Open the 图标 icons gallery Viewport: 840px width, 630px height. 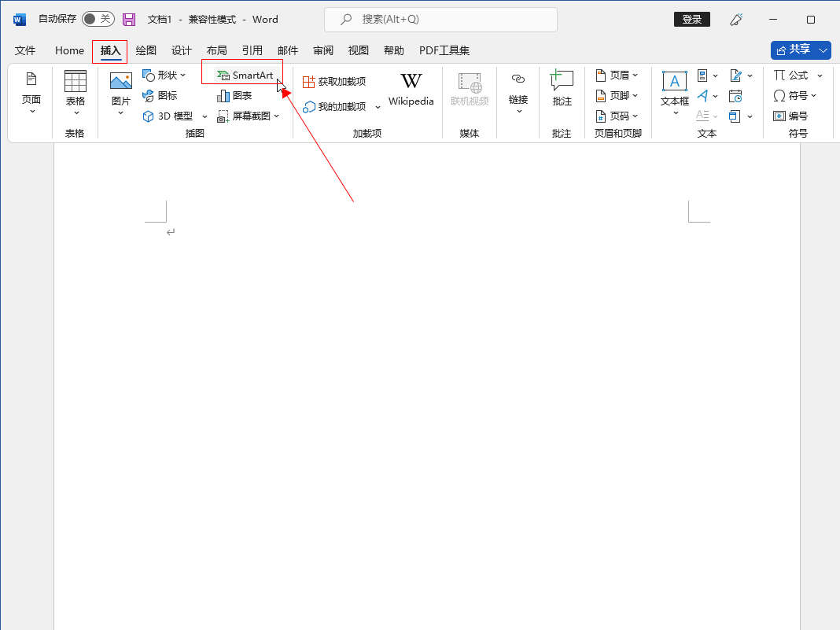pyautogui.click(x=160, y=96)
